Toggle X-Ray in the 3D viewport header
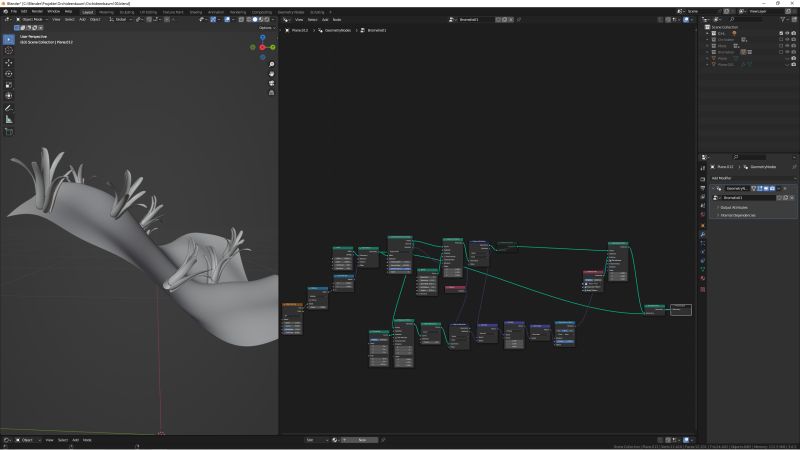 click(x=241, y=19)
